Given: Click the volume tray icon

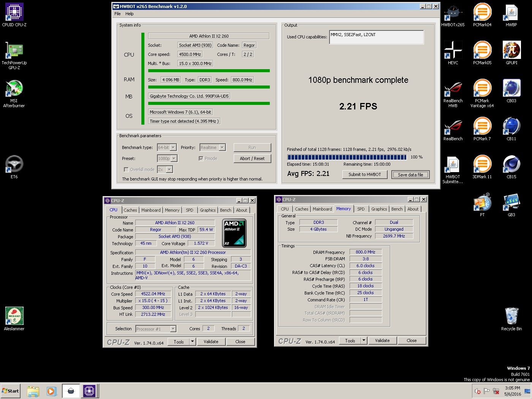Looking at the screenshot, I should (x=477, y=391).
